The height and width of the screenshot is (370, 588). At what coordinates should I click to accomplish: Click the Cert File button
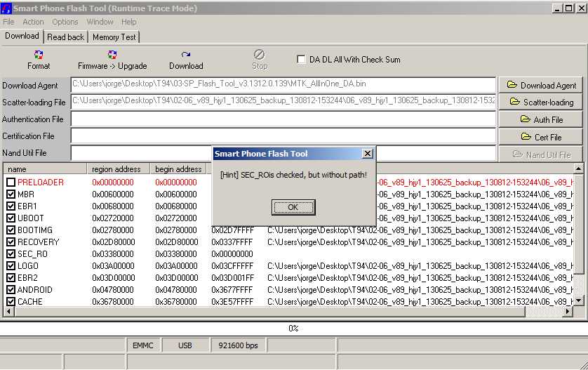pos(541,137)
